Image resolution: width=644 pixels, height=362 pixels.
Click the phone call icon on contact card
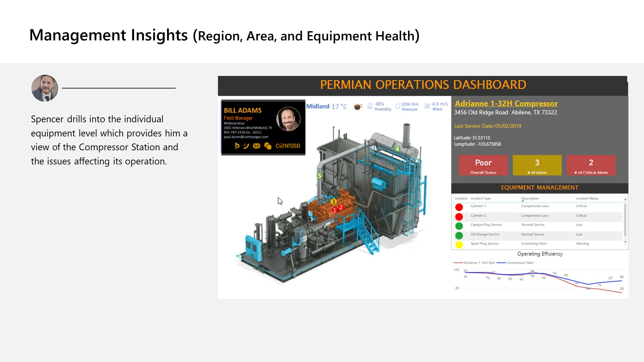246,146
